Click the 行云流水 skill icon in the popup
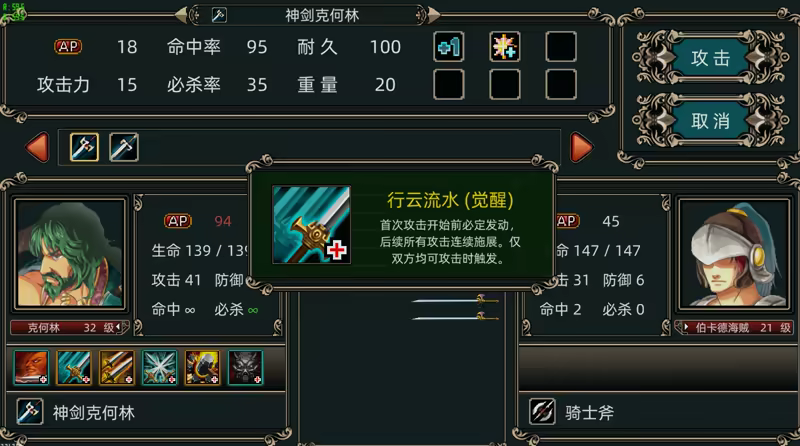The image size is (800, 446). pyautogui.click(x=311, y=225)
